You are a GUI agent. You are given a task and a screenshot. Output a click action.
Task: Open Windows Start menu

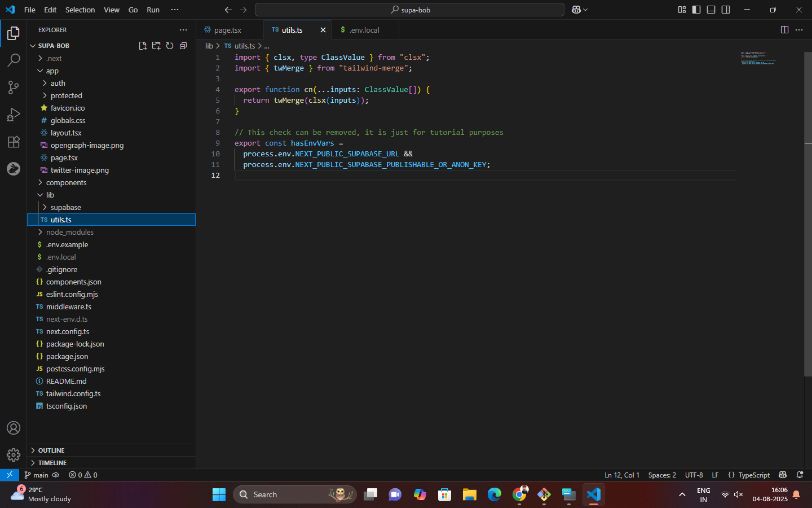pyautogui.click(x=219, y=494)
